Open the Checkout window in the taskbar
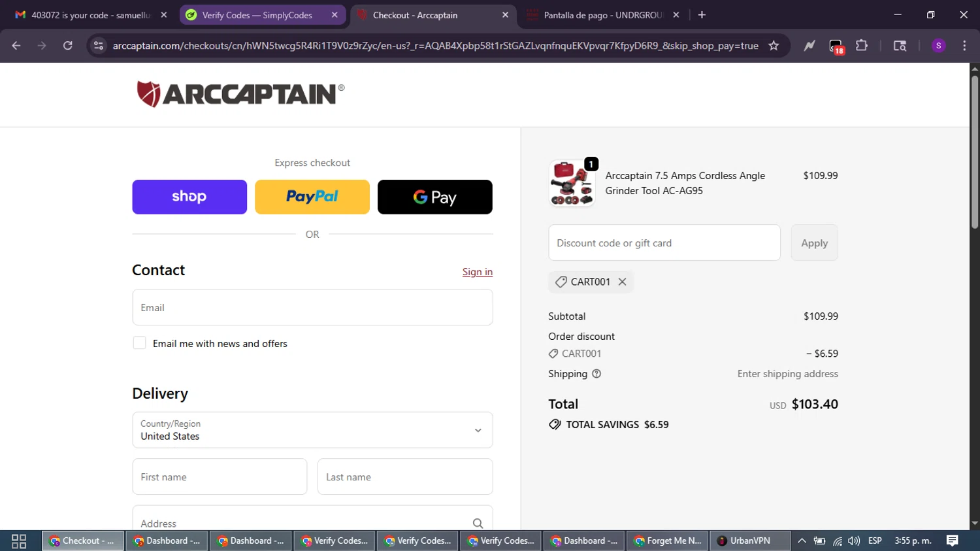This screenshot has width=980, height=551. pos(83,541)
